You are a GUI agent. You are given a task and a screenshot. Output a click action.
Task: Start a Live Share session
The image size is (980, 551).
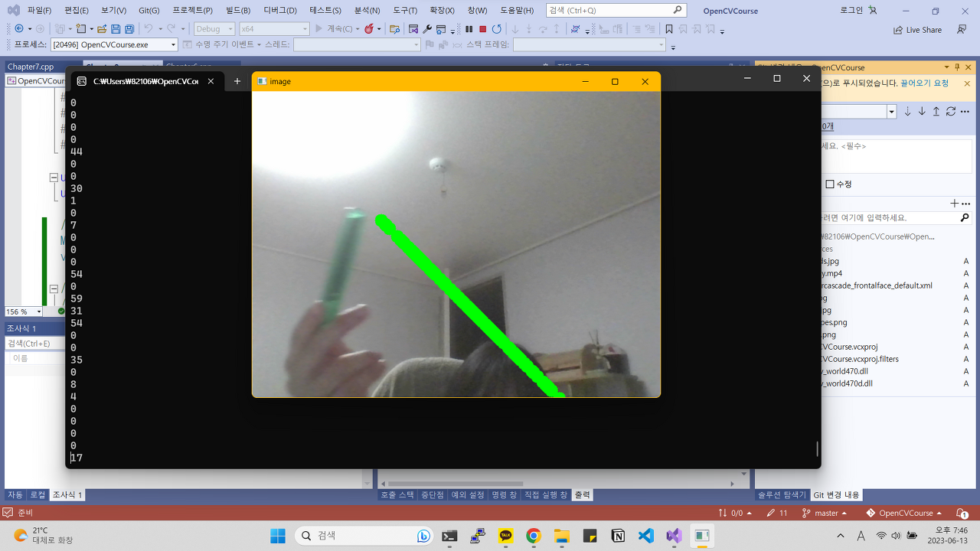(919, 28)
